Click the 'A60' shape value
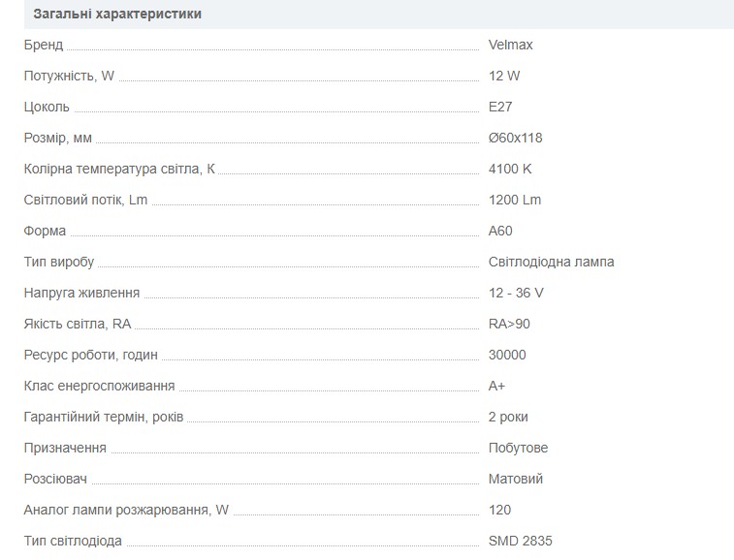 click(500, 231)
